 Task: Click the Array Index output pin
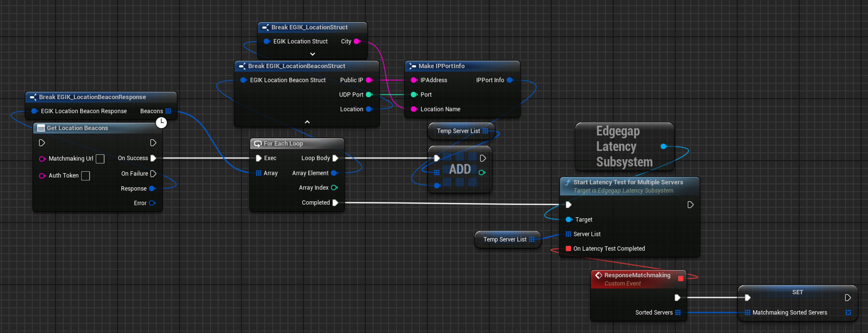click(334, 187)
